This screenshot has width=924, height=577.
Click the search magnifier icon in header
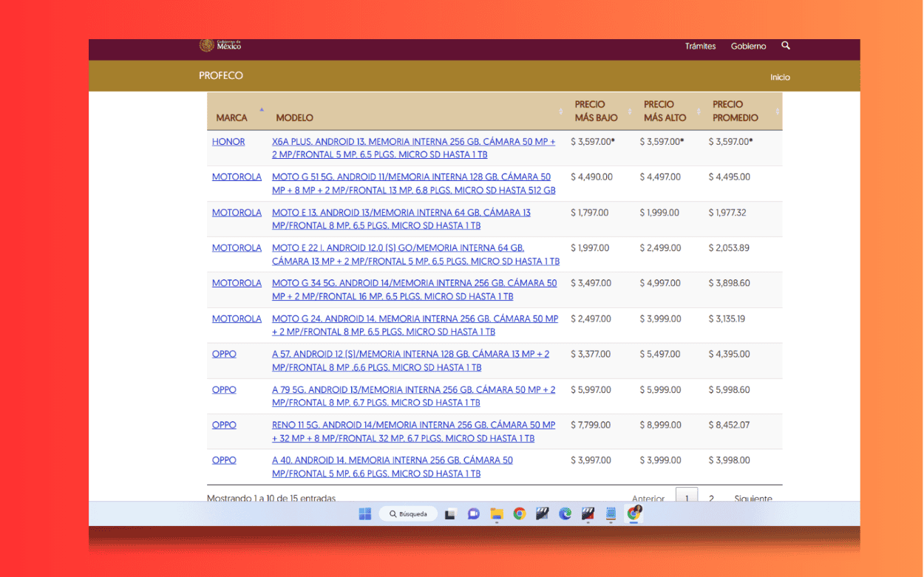(786, 46)
